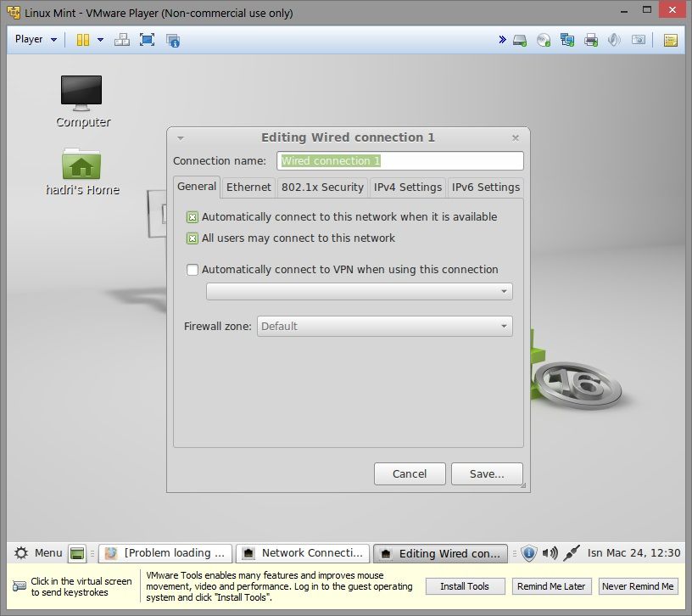
Task: Click the CD/DVD drive device icon
Action: click(x=544, y=40)
